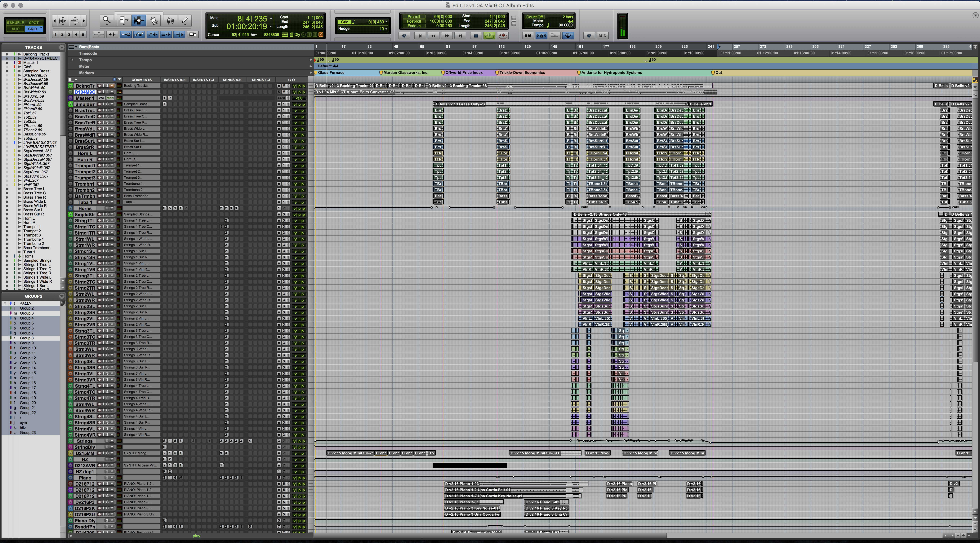Select the Pencil tool
The width and height of the screenshot is (980, 543).
pos(185,20)
